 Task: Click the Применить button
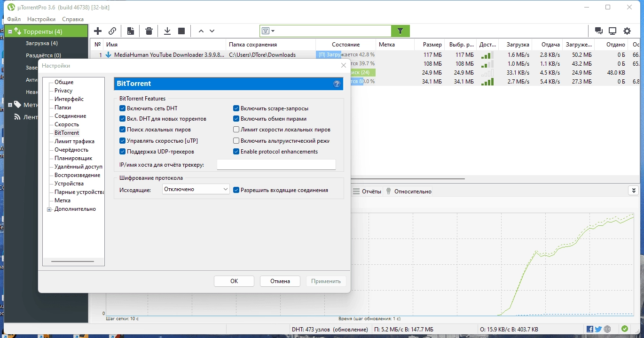pos(326,281)
